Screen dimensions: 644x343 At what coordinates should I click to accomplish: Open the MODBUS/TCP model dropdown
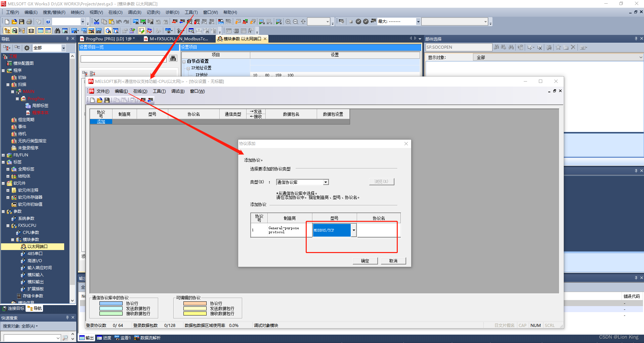tap(354, 230)
